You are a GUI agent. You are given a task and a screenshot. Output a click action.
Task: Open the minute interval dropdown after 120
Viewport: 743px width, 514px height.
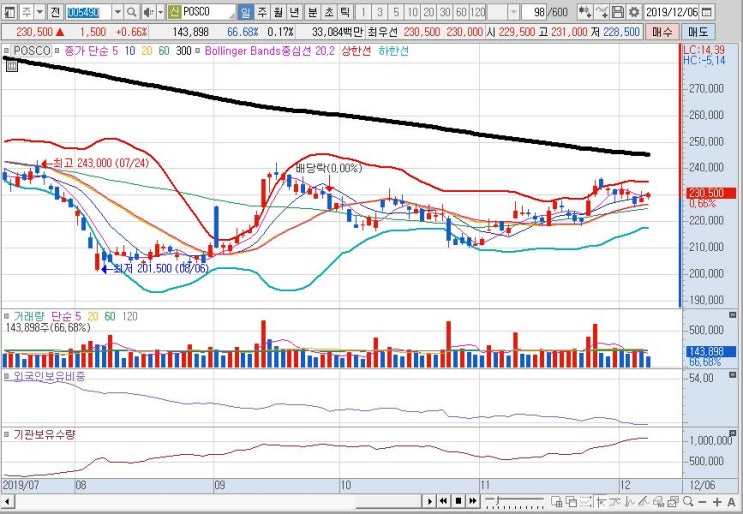[x=514, y=12]
